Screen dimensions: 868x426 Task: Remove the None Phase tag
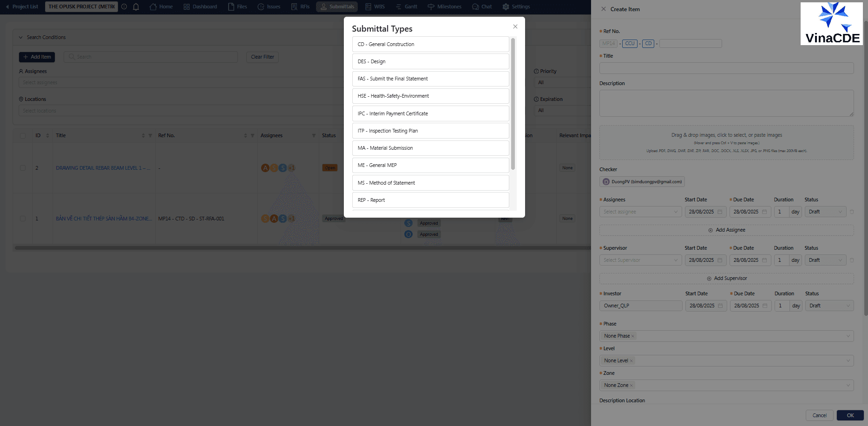tap(633, 336)
